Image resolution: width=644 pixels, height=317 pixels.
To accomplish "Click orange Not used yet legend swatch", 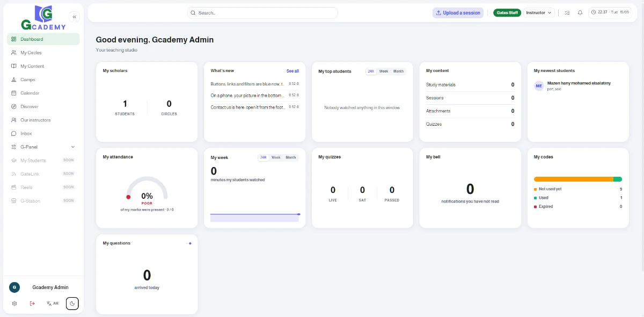I will [536, 189].
